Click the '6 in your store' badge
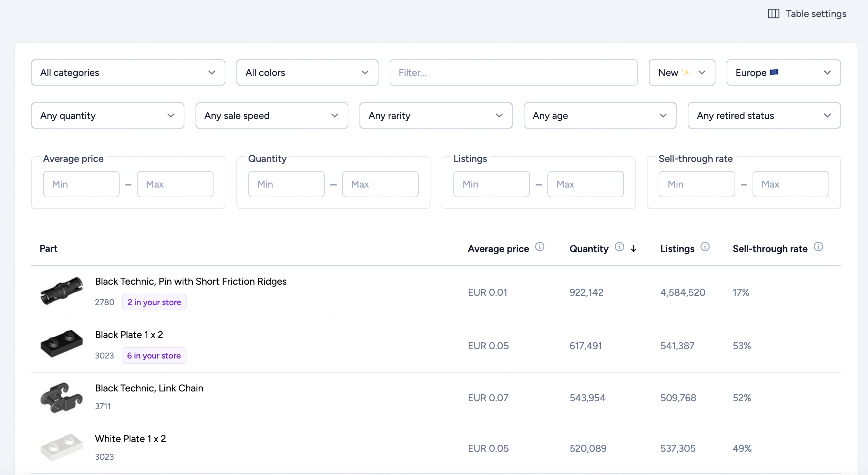The width and height of the screenshot is (868, 475). pyautogui.click(x=154, y=356)
